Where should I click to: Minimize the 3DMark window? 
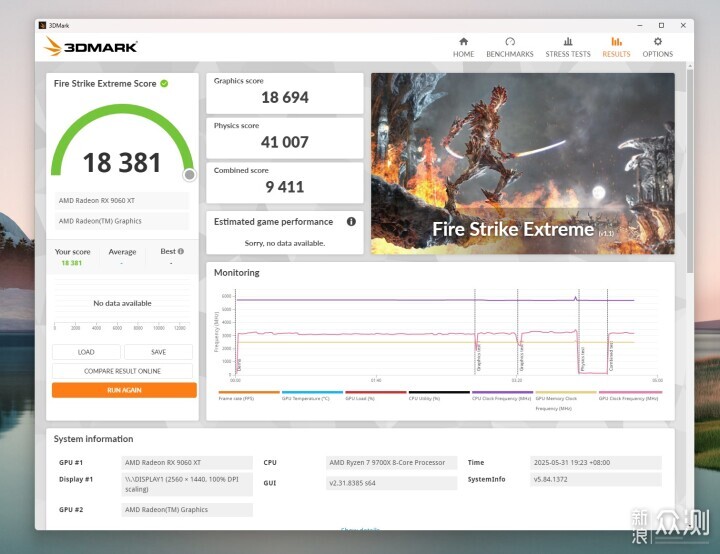[640, 25]
